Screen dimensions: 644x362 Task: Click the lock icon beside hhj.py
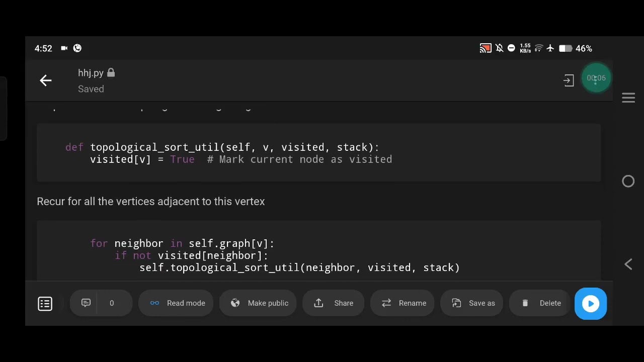point(111,73)
